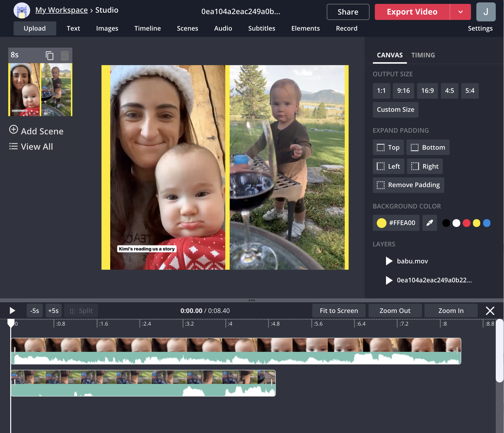504x433 pixels.
Task: Choose the red background color swatch
Action: click(x=466, y=223)
